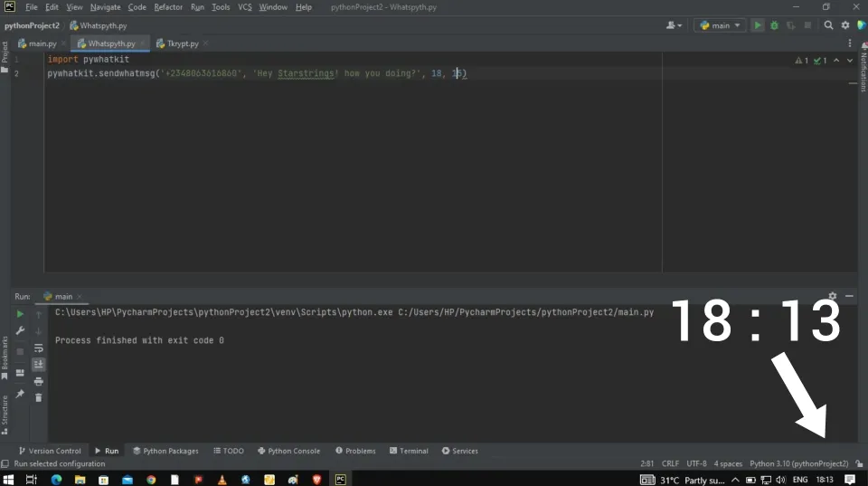Jump to next highlighted problem arrow

click(x=850, y=61)
